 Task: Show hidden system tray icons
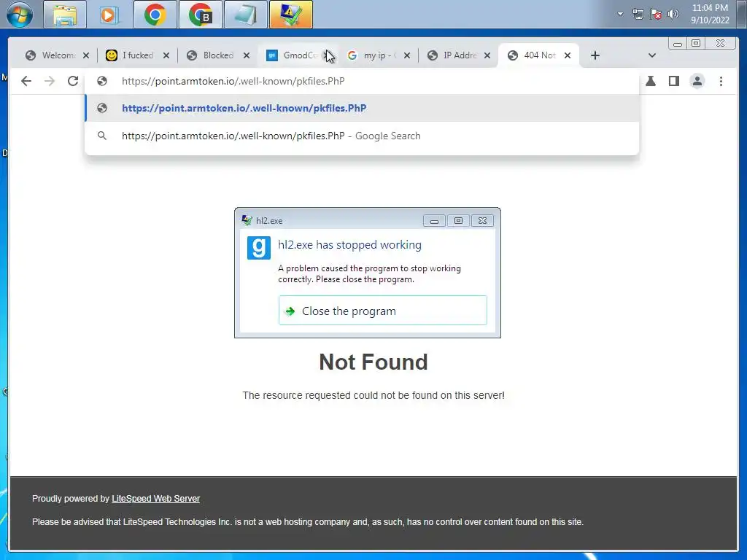coord(620,14)
